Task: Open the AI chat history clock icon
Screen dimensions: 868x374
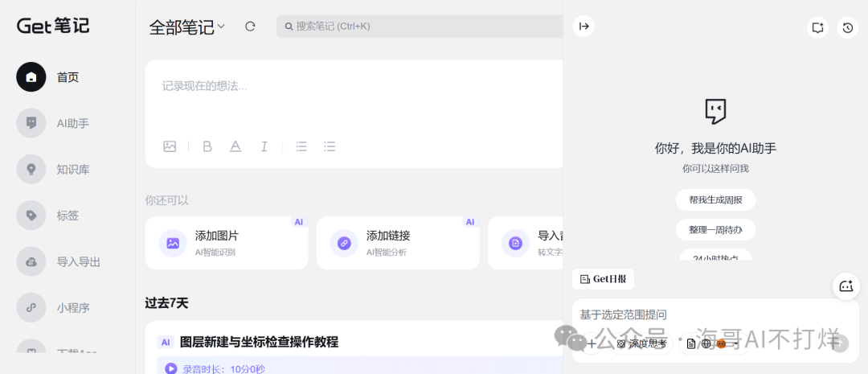Action: [x=847, y=27]
